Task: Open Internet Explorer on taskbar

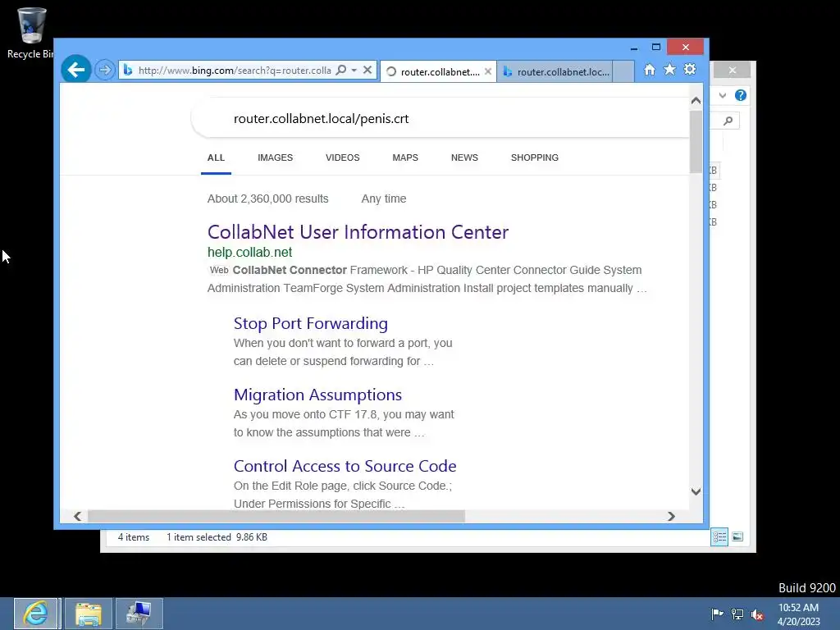Action: pyautogui.click(x=36, y=614)
